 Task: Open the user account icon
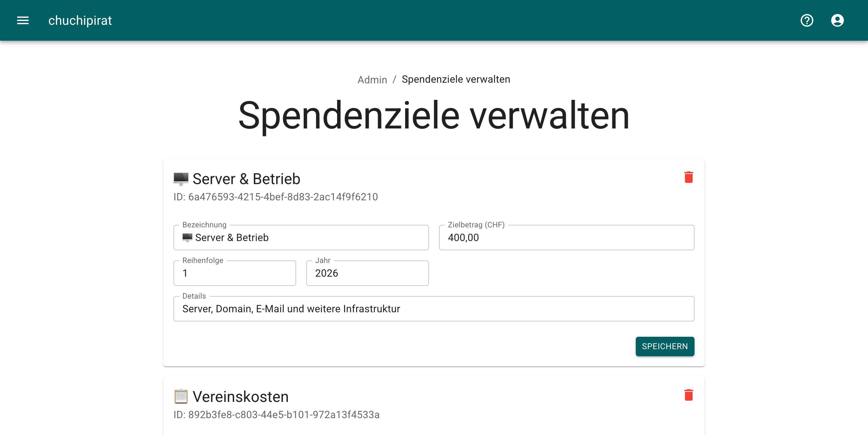click(x=837, y=21)
